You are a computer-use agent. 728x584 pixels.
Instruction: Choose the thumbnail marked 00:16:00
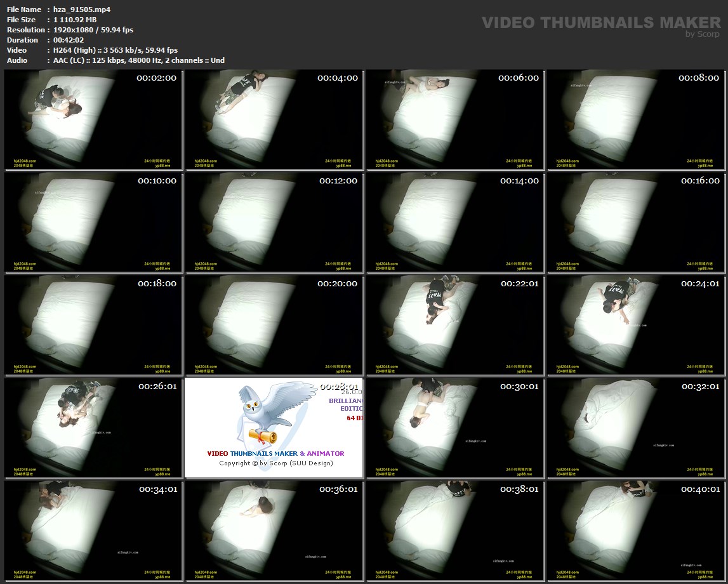point(636,222)
